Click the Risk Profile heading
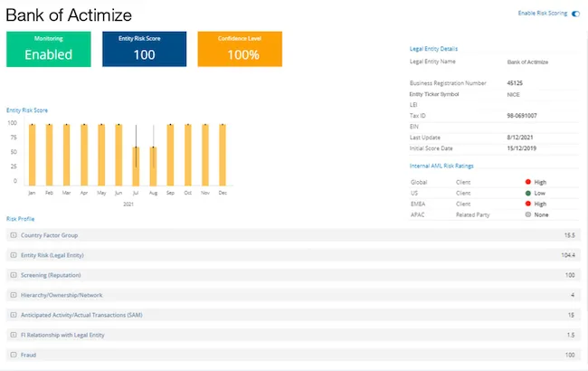The width and height of the screenshot is (588, 371). (x=20, y=219)
